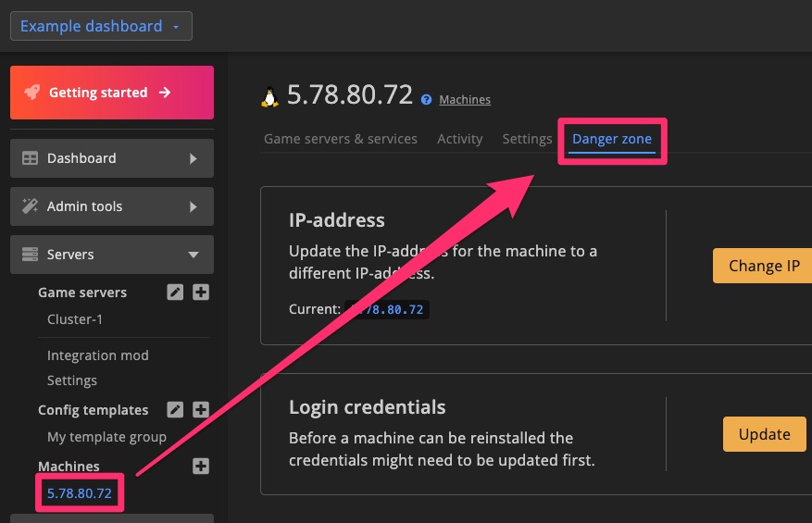Click the Update login credentials button
Image resolution: width=812 pixels, height=523 pixels.
click(x=764, y=434)
